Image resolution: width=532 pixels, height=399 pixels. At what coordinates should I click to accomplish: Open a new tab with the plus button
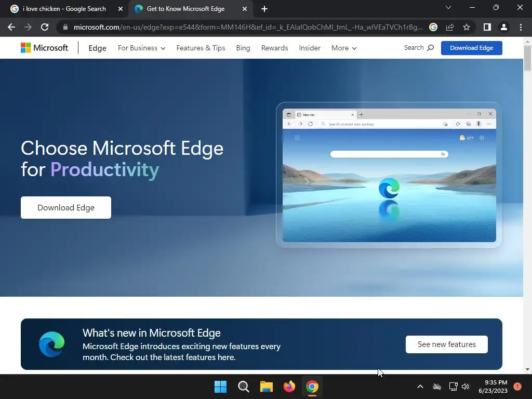tap(264, 9)
